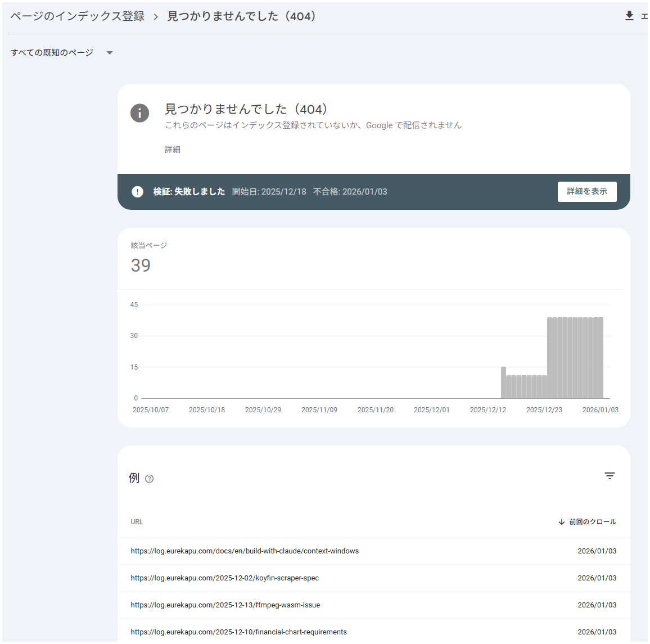
Task: Select the 見つかりませんでした（404） breadcrumb item
Action: (x=241, y=16)
